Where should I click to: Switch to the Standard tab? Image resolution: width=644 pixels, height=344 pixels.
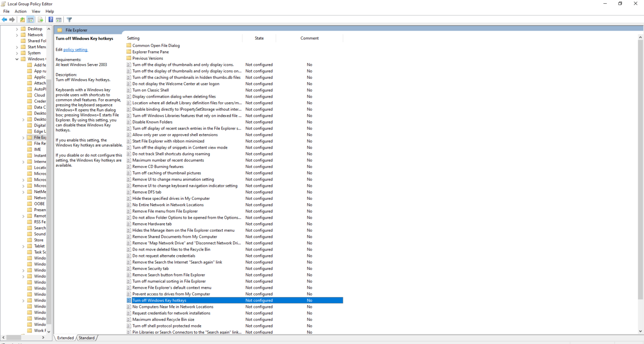point(86,338)
